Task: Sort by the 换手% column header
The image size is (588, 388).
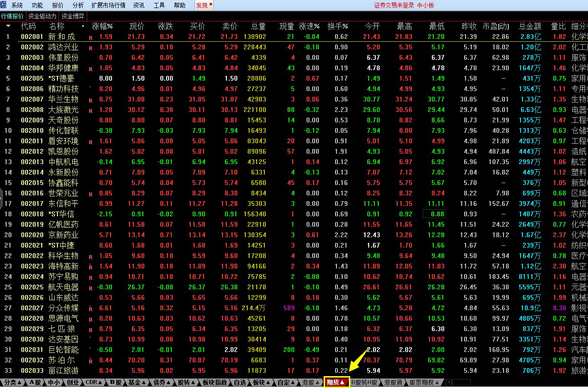Action: click(337, 26)
